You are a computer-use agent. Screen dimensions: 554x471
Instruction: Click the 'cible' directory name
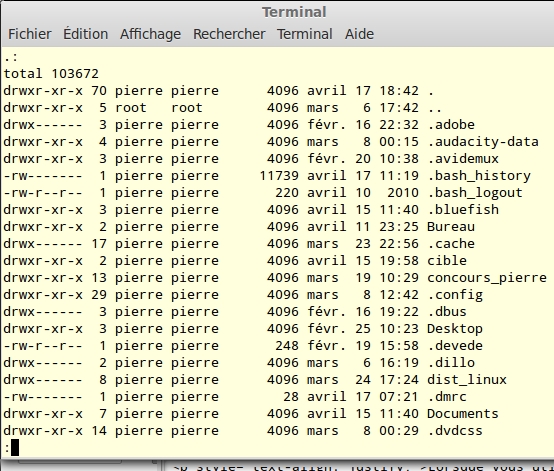[x=447, y=260]
